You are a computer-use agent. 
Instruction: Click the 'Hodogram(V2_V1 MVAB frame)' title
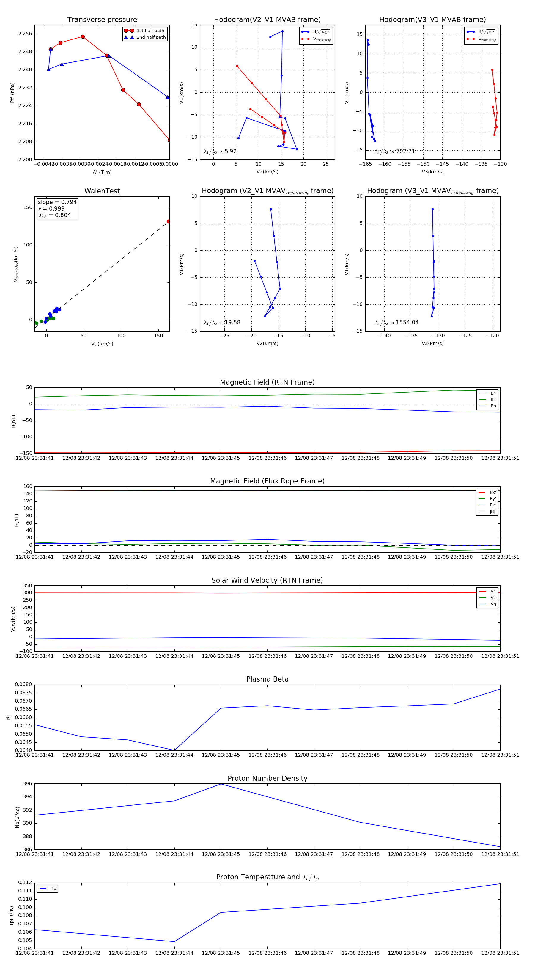[x=267, y=19]
